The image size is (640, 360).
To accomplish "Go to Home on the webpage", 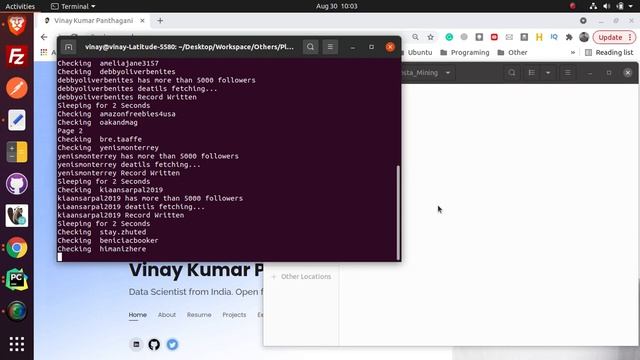I will click(138, 315).
